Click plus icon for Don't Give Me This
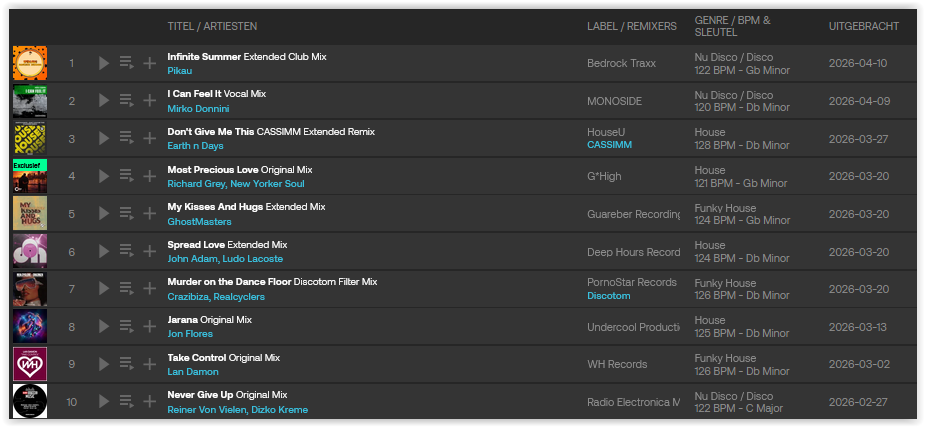Viewport: 925px width, 427px height. (150, 139)
